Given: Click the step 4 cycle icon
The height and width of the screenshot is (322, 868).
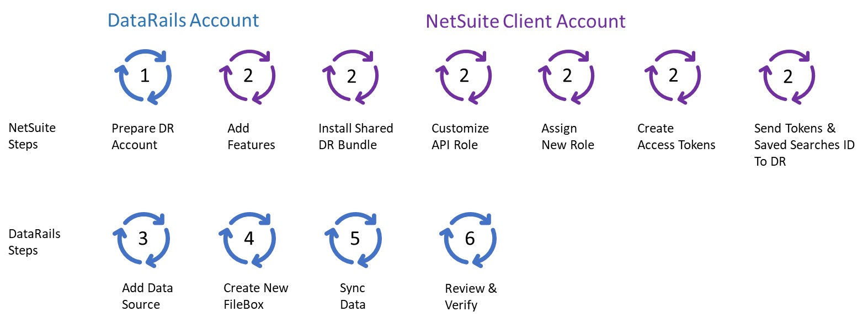Looking at the screenshot, I should point(247,240).
